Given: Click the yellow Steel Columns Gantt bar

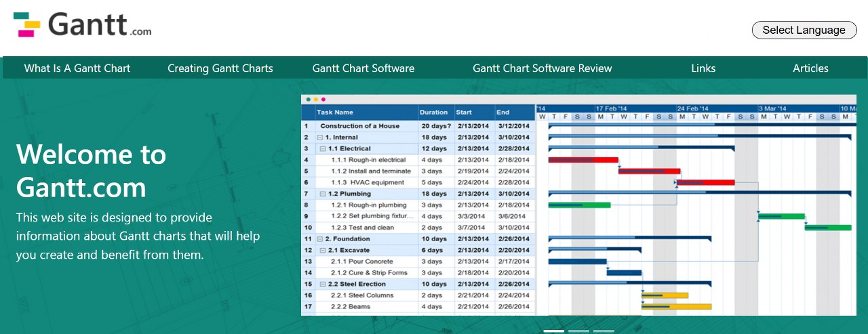Looking at the screenshot, I should [665, 295].
